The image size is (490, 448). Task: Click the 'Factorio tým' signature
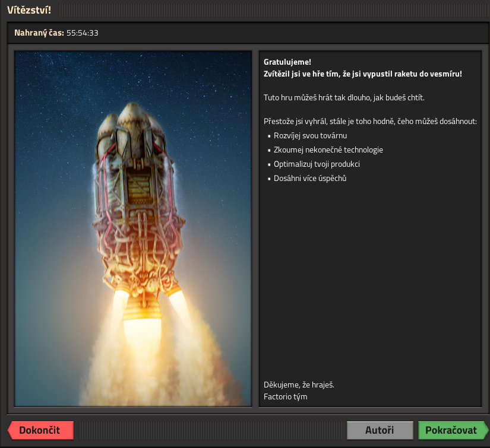285,396
